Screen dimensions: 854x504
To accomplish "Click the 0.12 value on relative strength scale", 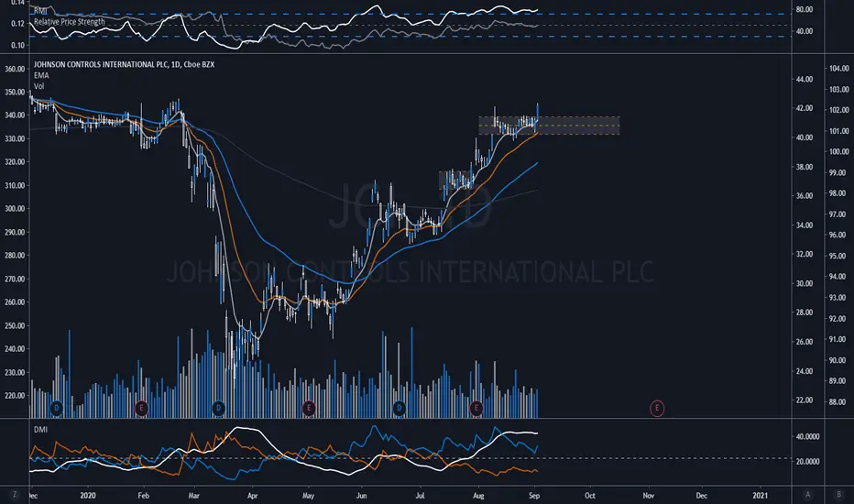I will (17, 24).
